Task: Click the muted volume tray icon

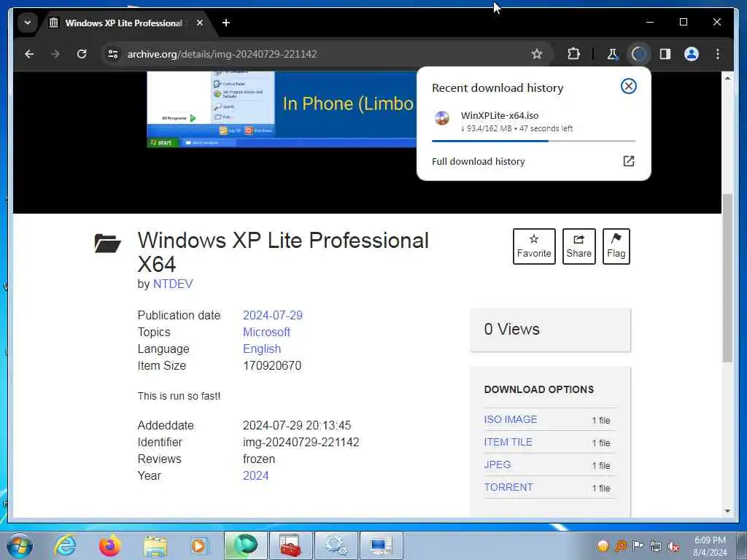Action: pyautogui.click(x=673, y=546)
